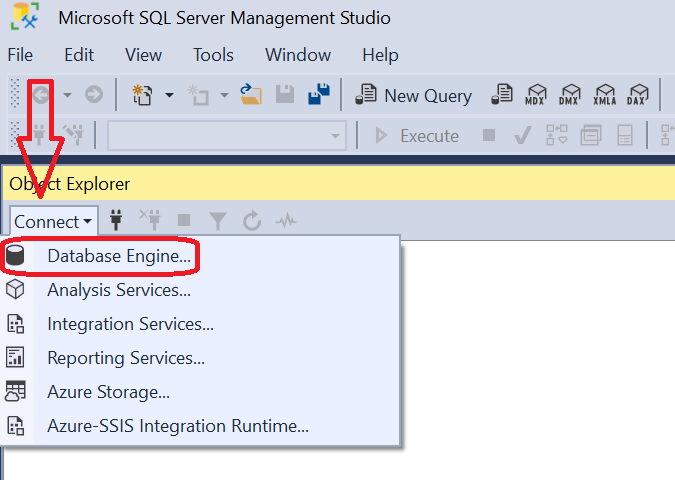Select Azure-SSIS Integration Runtime... menu entry

click(x=200, y=426)
